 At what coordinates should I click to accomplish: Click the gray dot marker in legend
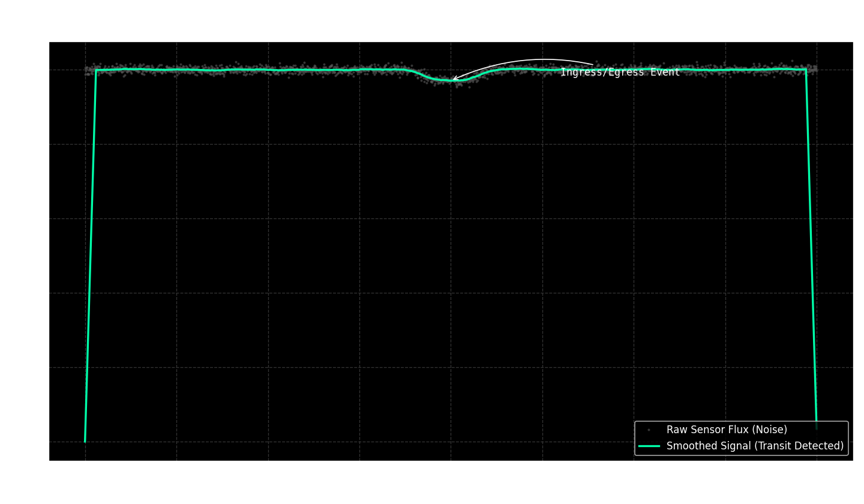[649, 430]
